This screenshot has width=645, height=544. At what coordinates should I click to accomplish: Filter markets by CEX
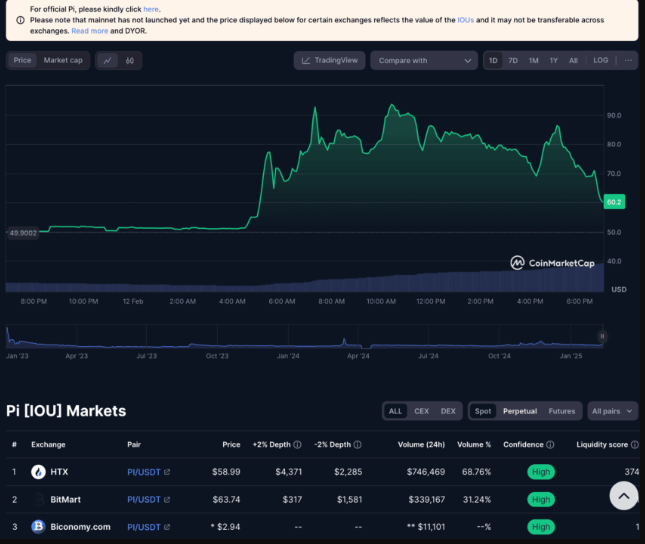click(422, 411)
